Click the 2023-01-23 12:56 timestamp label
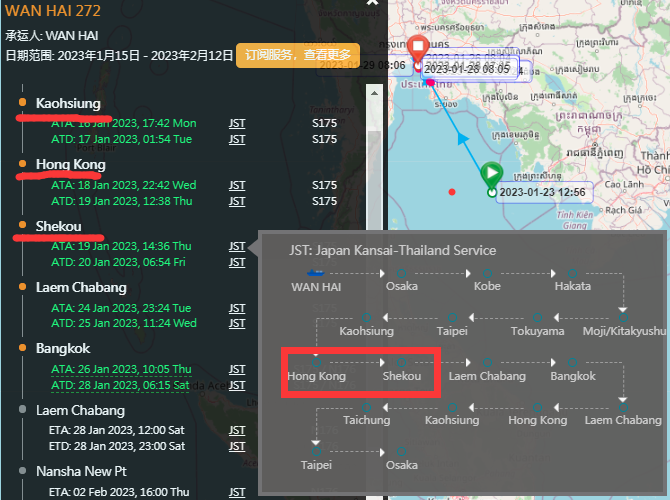The height and width of the screenshot is (500, 670). click(543, 192)
